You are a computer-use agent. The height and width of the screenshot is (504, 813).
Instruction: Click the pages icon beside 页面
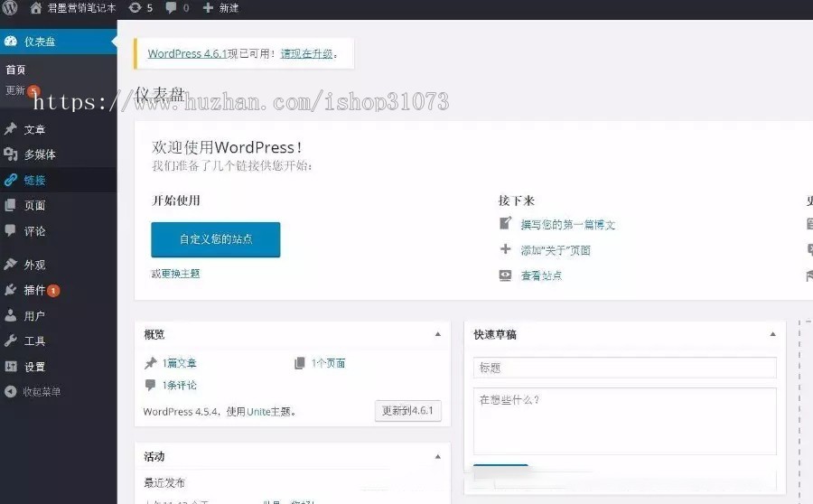pos(10,205)
